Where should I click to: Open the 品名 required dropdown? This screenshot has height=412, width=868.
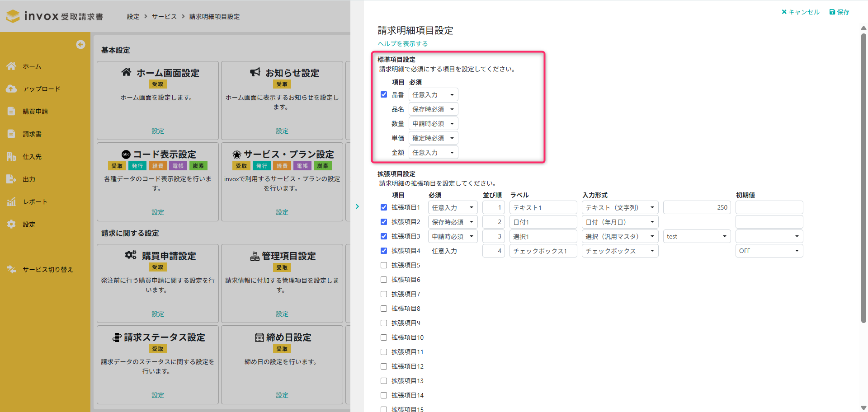pos(433,109)
